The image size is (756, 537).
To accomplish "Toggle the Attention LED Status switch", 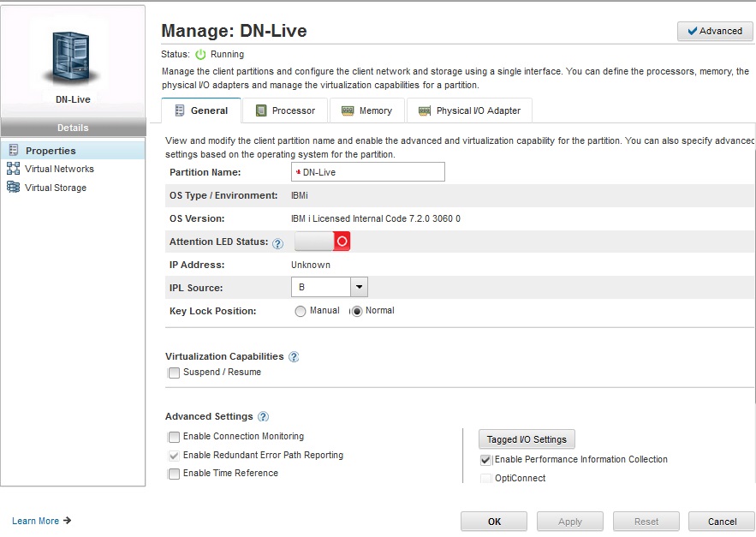I will tap(322, 242).
